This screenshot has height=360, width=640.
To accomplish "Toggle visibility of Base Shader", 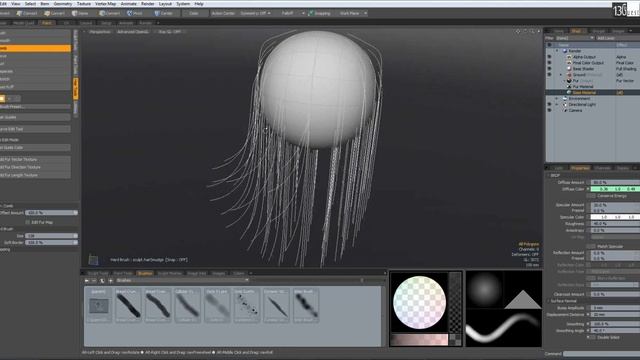I will point(549,69).
